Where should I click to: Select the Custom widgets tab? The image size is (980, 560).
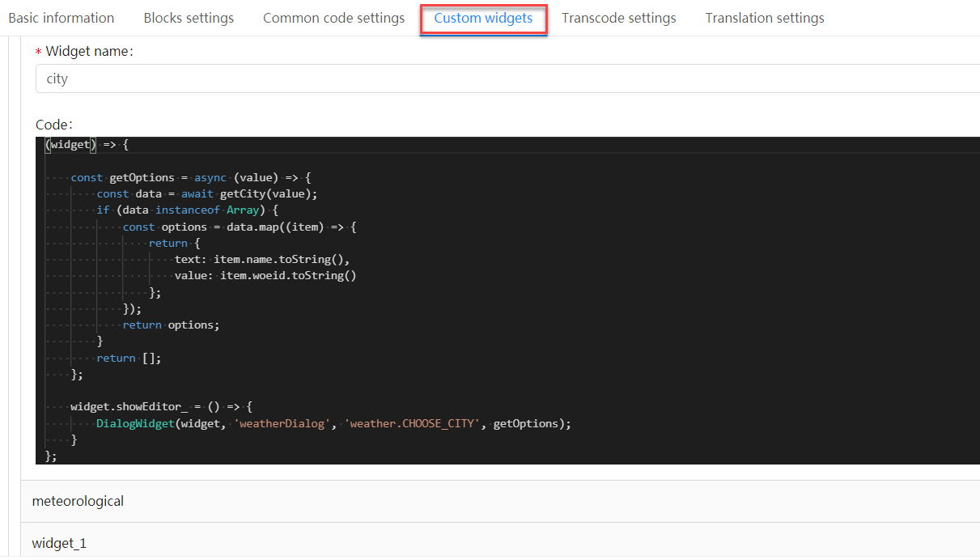tap(483, 18)
